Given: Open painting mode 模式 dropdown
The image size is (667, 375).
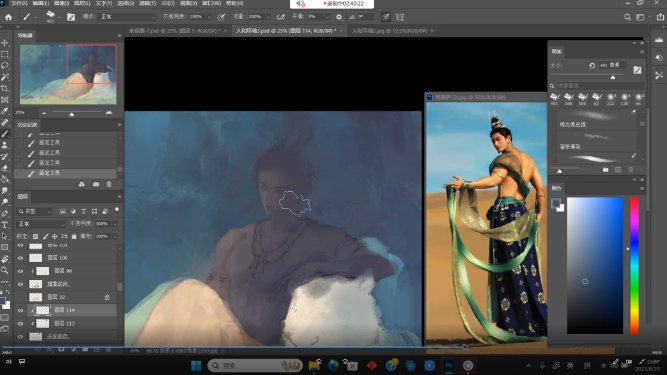Looking at the screenshot, I should tap(128, 17).
